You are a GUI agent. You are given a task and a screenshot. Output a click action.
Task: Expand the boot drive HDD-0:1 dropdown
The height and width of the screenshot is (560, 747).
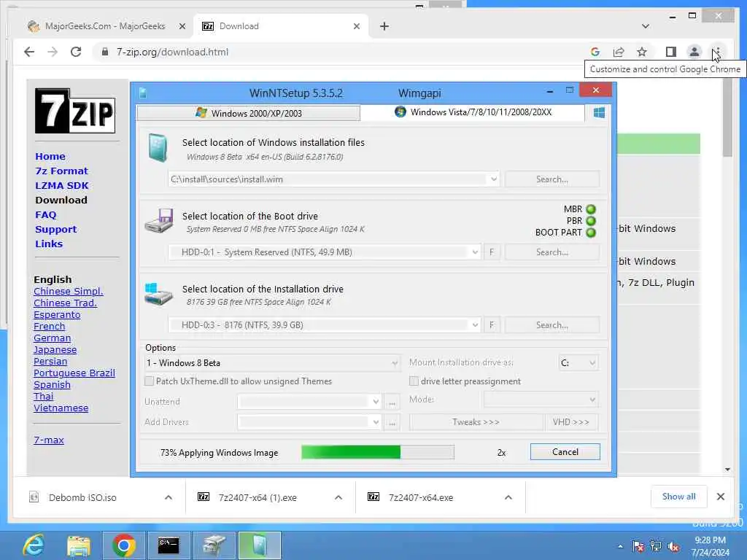[x=474, y=252]
